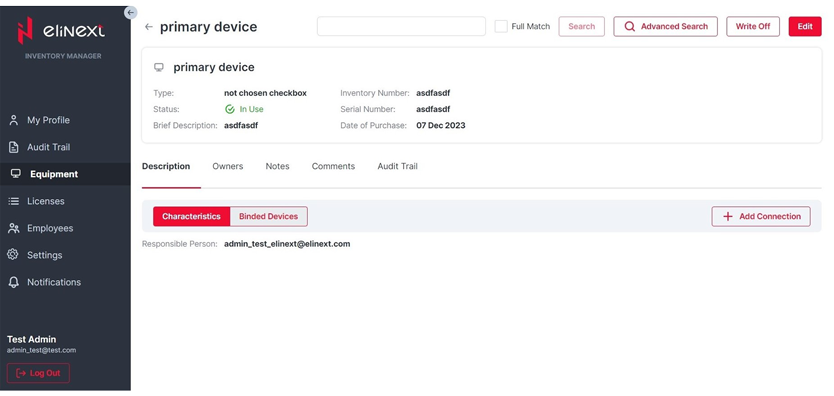The width and height of the screenshot is (834, 396).
Task: Open Audit Trail document icon in sidebar
Action: [14, 147]
